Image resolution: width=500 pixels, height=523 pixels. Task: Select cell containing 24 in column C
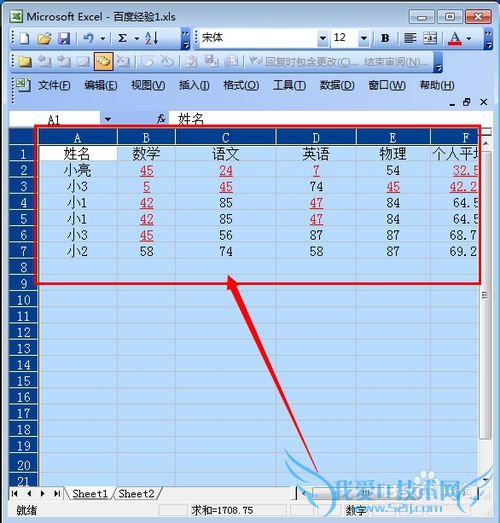coord(225,170)
